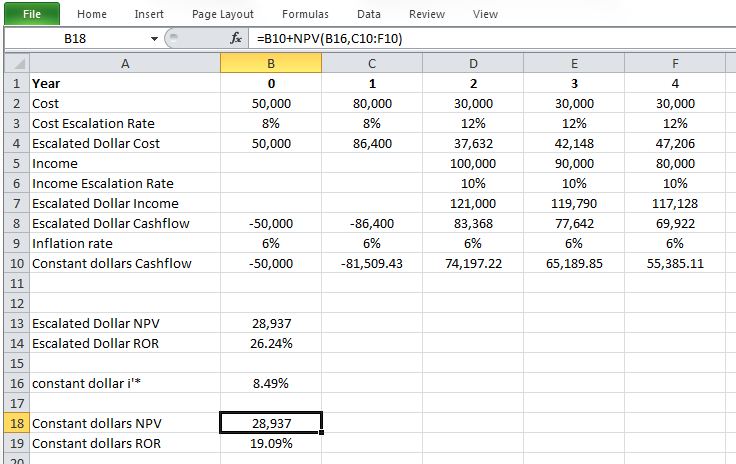The height and width of the screenshot is (464, 736).
Task: Open the Review ribbon tab
Action: (x=427, y=14)
